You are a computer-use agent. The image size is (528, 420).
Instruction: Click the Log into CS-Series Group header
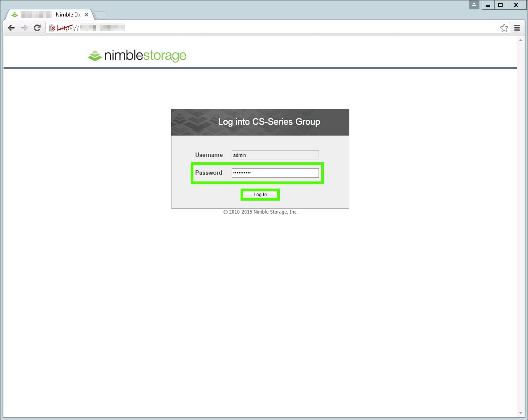point(269,122)
